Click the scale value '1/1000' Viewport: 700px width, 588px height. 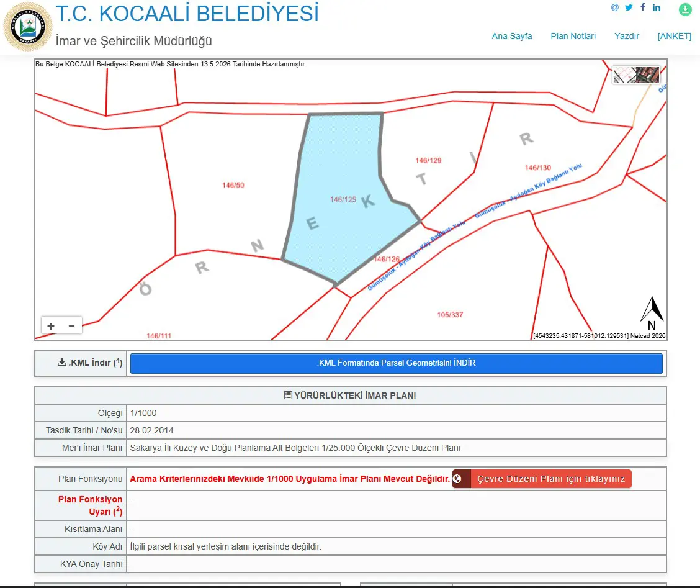point(143,413)
